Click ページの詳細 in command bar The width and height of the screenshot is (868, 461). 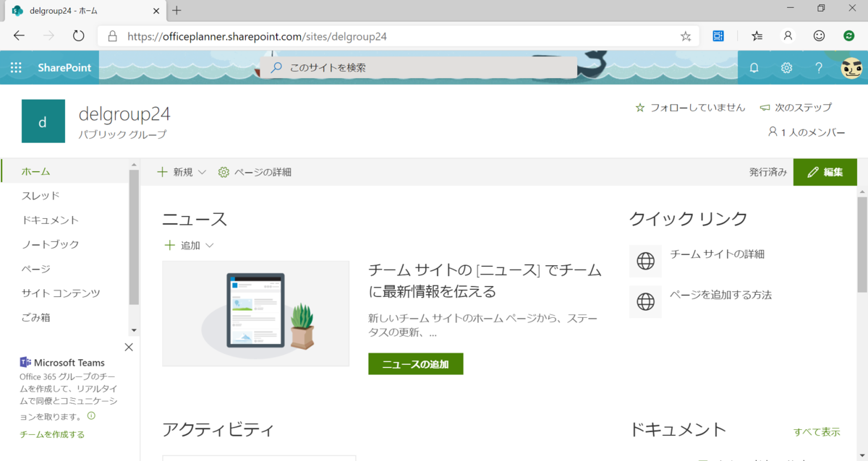[x=255, y=172]
